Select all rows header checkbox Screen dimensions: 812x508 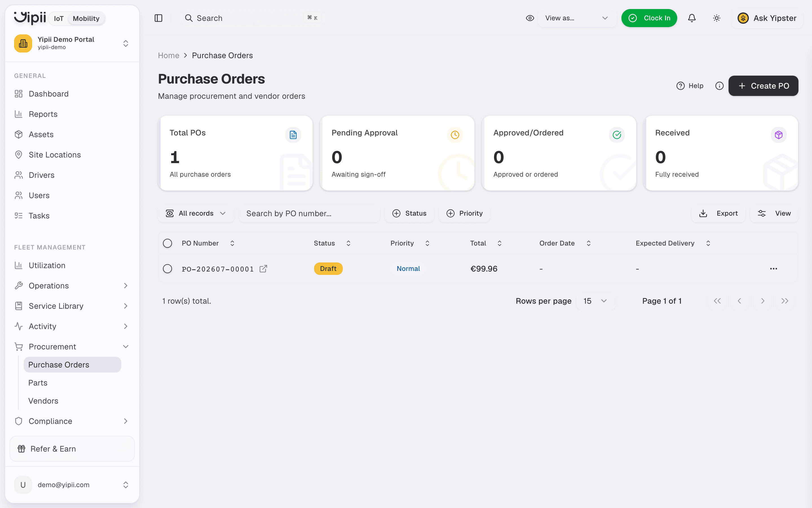(167, 243)
